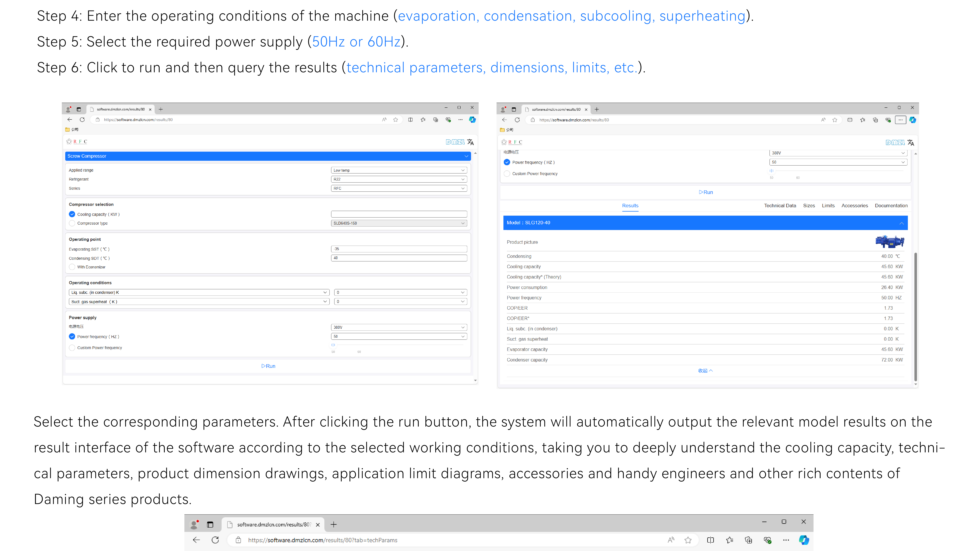Open the Refrigerant dropdown showing R22
Image resolution: width=980 pixels, height=551 pixels.
point(399,179)
